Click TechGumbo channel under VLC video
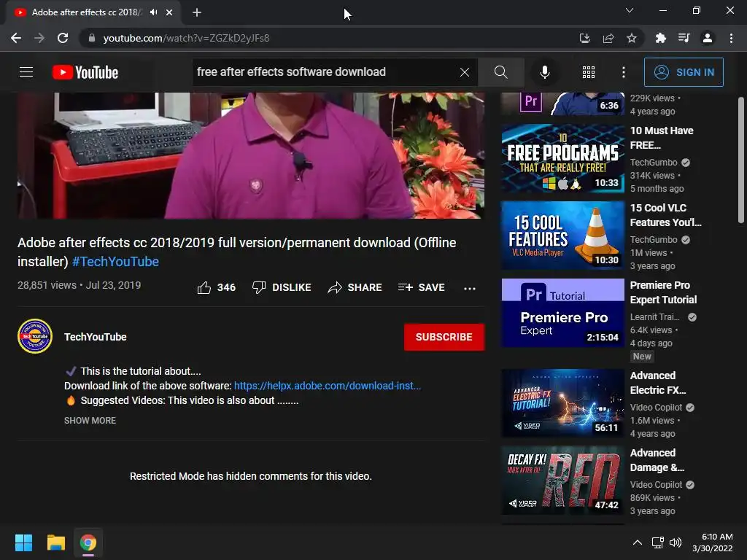Screen dimensions: 747x560 pos(654,239)
